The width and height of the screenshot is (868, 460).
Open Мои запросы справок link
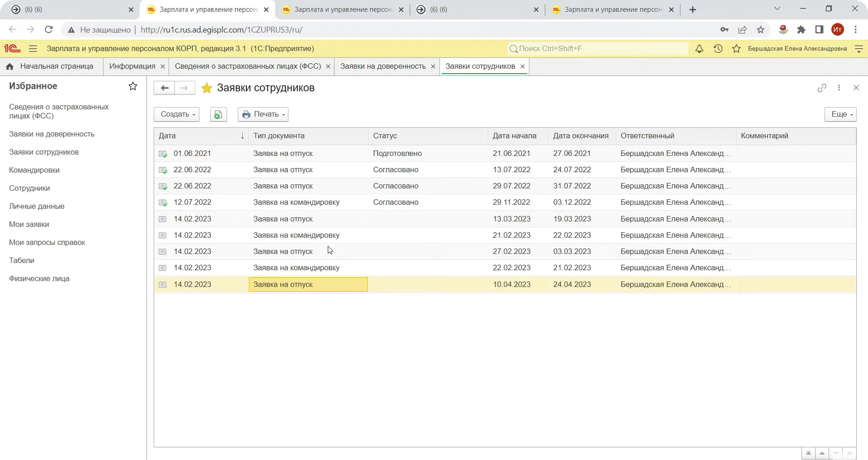(47, 243)
